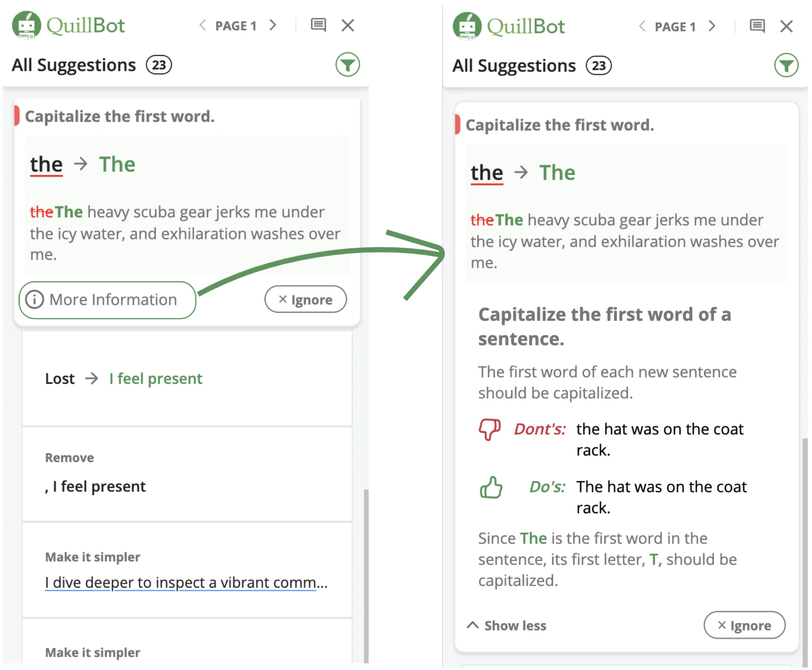Go to previous page with left chevron

point(203,25)
